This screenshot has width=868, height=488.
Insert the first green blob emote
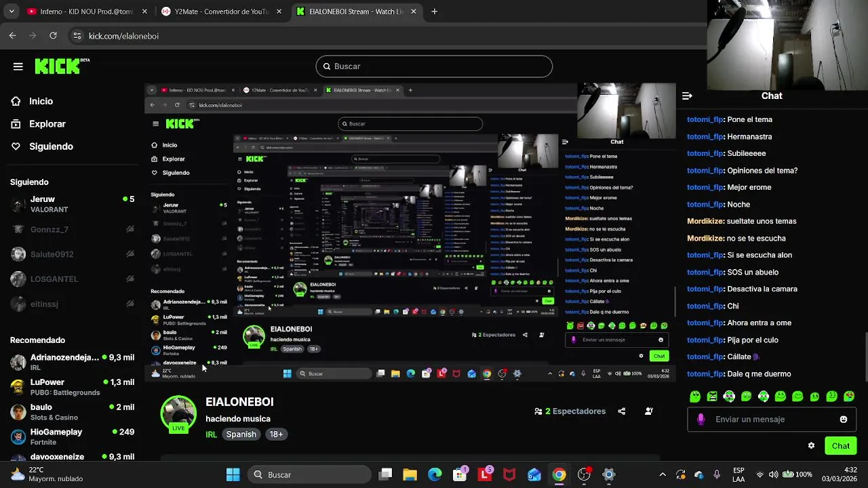(x=695, y=396)
